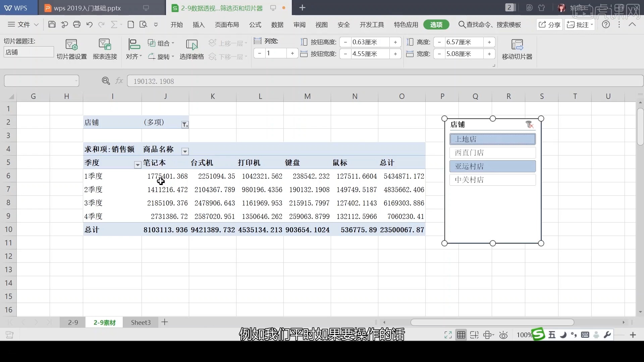Viewport: 644px width, 362px height.
Task: Toggle 中关村店 slicer item on
Action: click(492, 180)
